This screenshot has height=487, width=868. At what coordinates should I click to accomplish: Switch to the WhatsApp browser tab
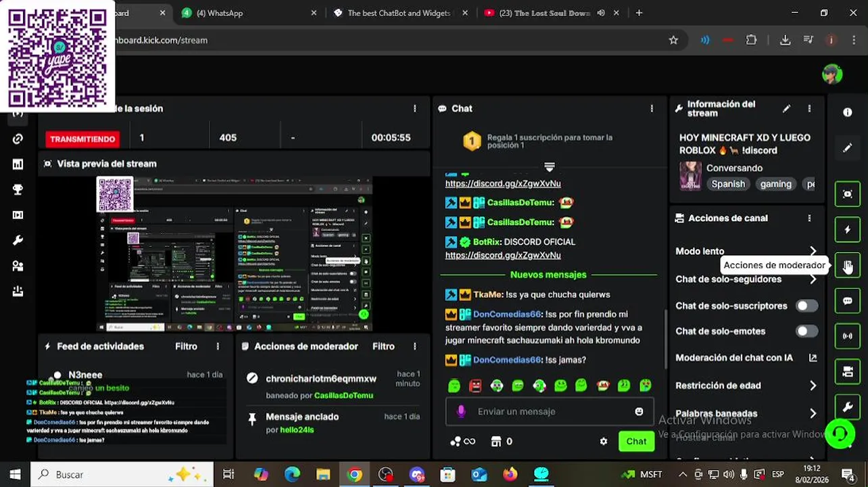click(249, 13)
